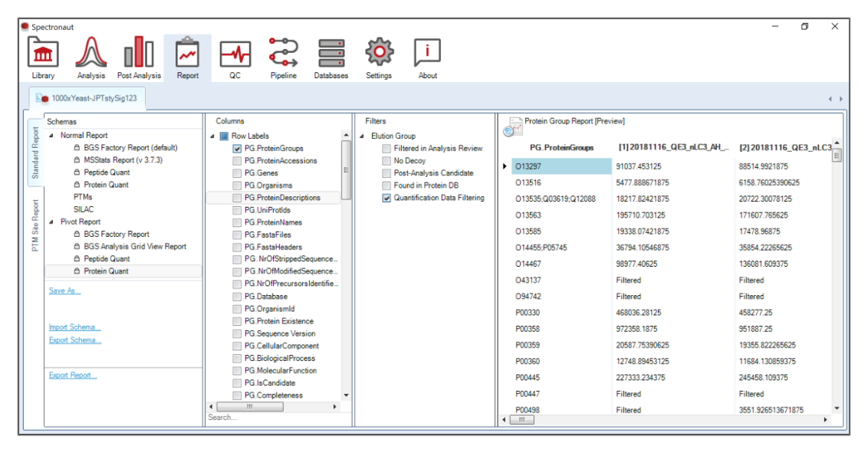Viewport: 868px width, 453px height.
Task: Click the Columns horizontal scrollbar thumb
Action: coord(250,407)
